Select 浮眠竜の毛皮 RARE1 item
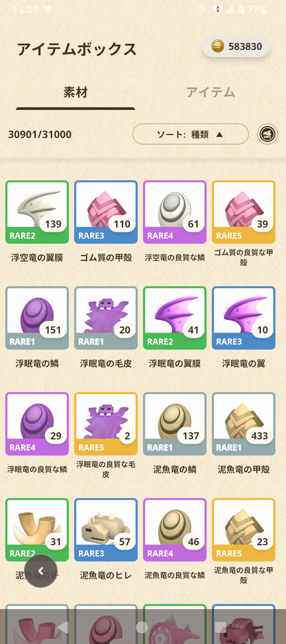286x644 pixels. (x=106, y=318)
